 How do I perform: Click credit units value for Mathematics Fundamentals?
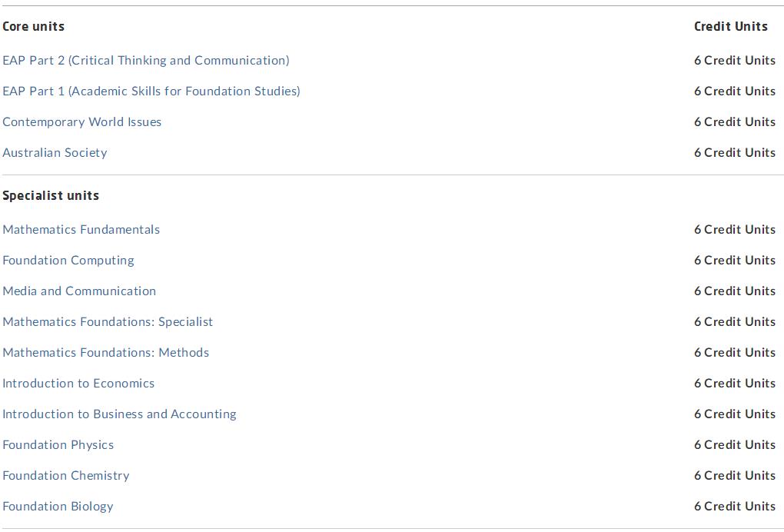pyautogui.click(x=735, y=230)
